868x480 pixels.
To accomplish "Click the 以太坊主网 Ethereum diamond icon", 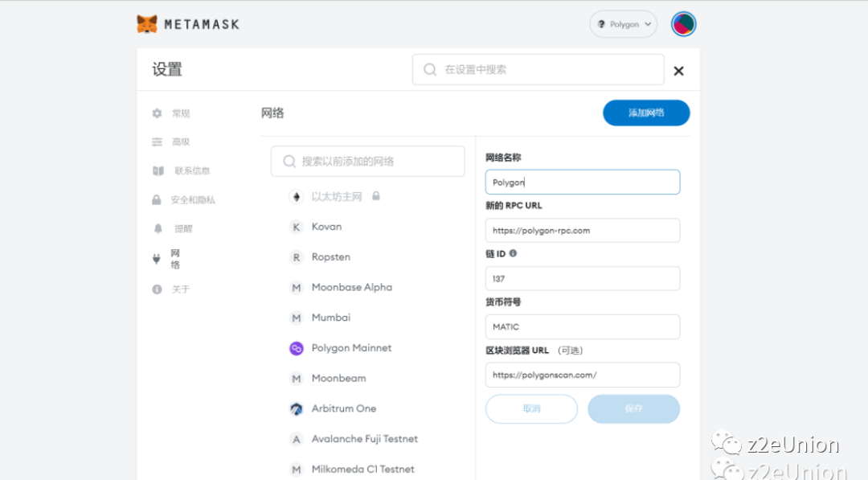I will pos(297,196).
